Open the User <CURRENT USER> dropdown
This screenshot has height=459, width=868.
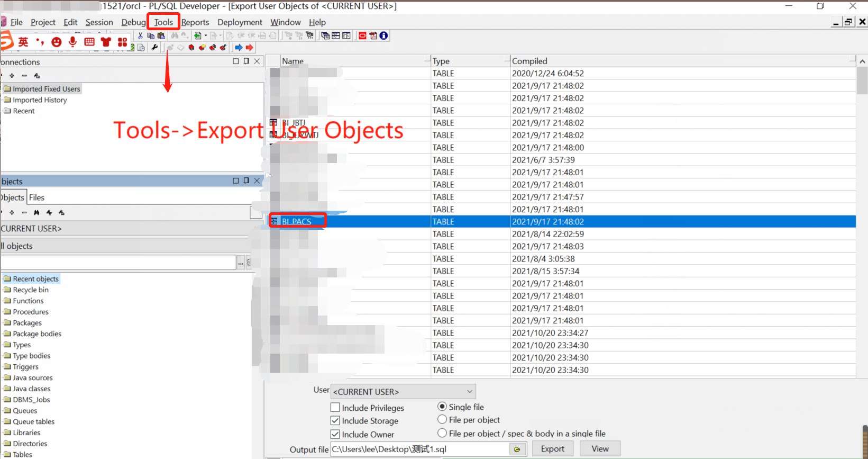click(403, 392)
